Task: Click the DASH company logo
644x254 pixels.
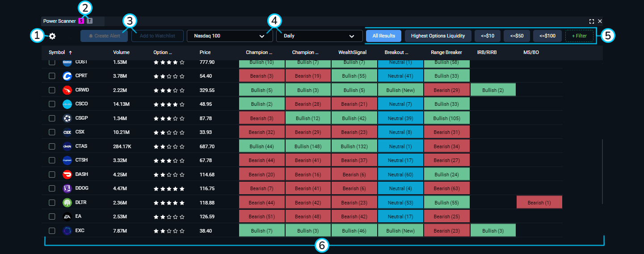Action: pyautogui.click(x=67, y=175)
